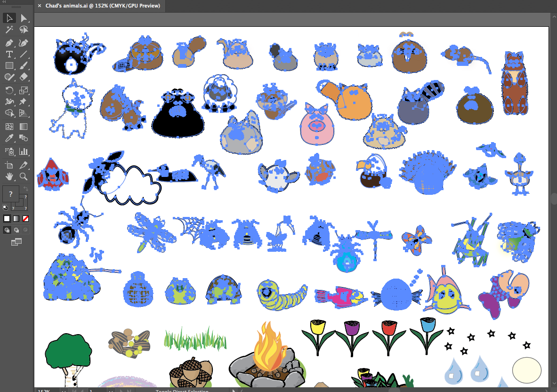Go to the last artboard using navigation arrows
Viewport: 557px width, 392px height.
129,390
